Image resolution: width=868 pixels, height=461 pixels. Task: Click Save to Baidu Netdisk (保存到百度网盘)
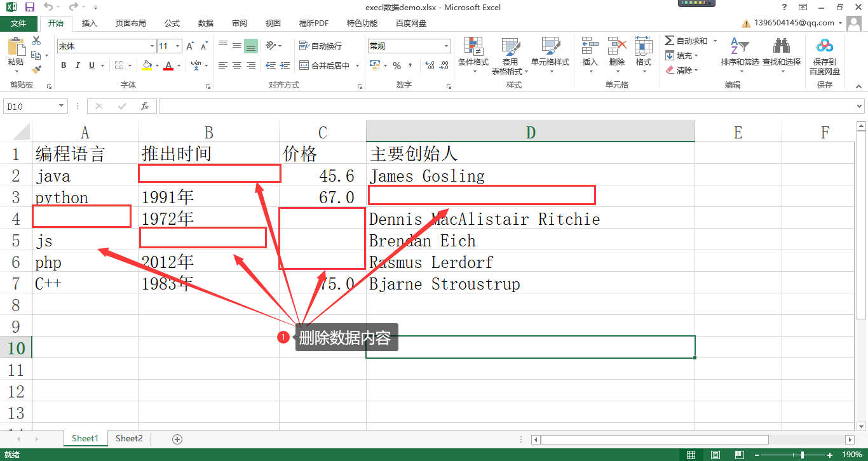825,57
